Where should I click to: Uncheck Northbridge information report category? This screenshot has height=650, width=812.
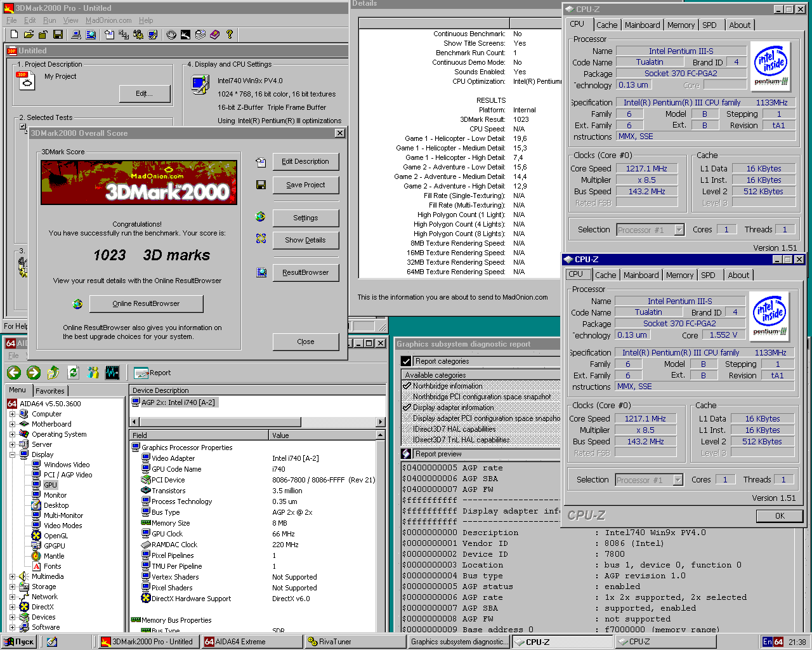(x=407, y=386)
